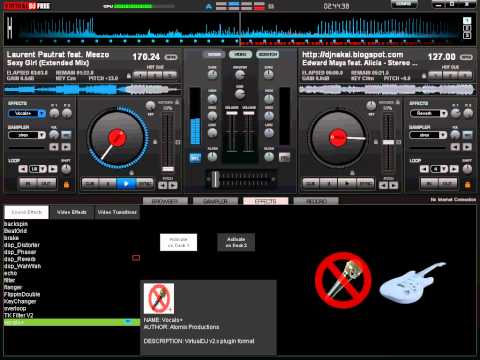
Task: Toggle the orange smart-loop lock on left deck
Action: pos(66,184)
